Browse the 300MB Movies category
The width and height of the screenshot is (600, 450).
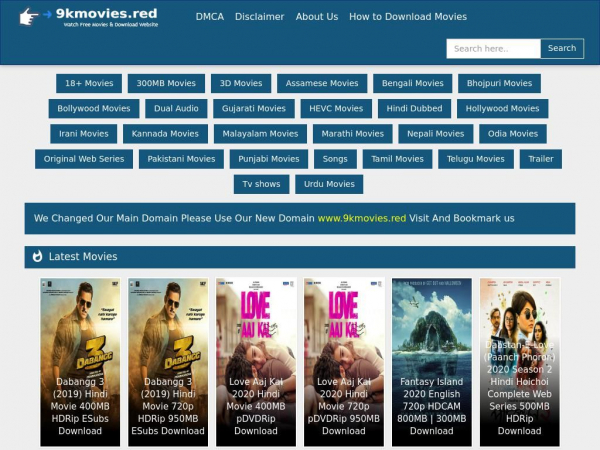click(166, 84)
